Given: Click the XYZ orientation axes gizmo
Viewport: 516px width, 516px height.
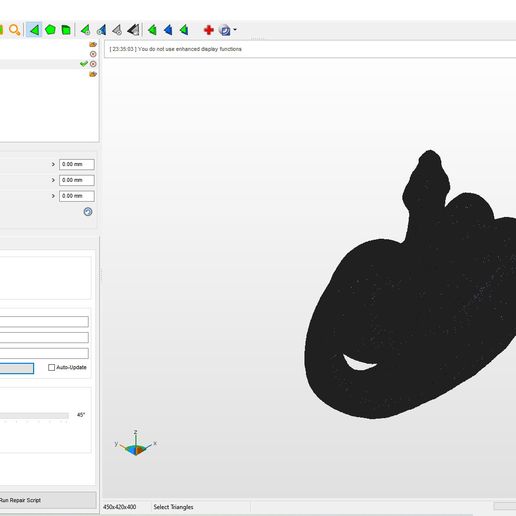Looking at the screenshot, I should tap(136, 443).
